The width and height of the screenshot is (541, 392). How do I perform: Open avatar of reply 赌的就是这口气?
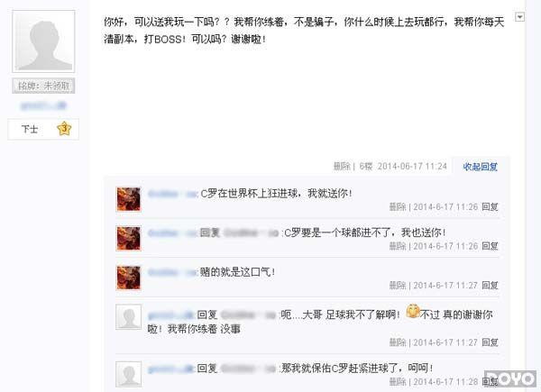[129, 278]
